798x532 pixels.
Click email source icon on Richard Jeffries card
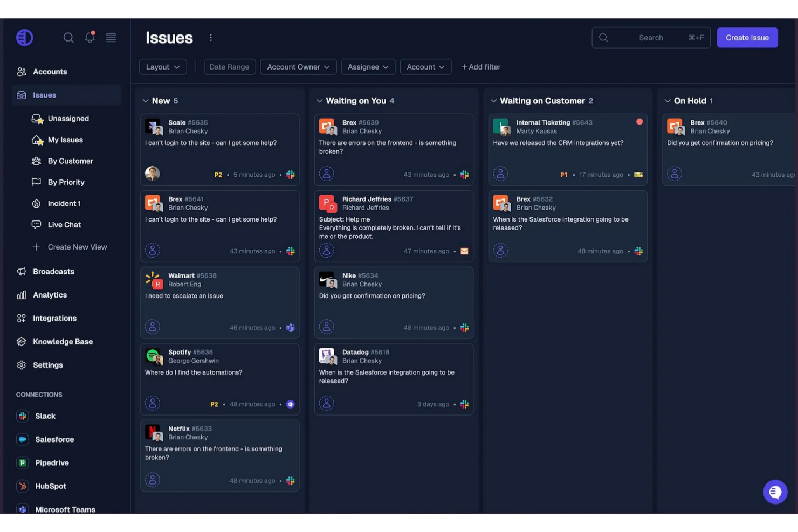[464, 251]
